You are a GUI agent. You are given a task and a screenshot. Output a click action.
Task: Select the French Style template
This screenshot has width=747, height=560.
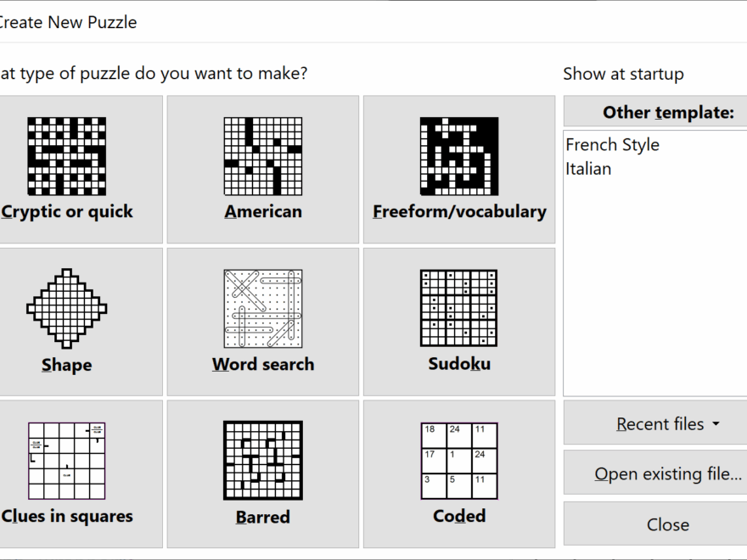612,144
